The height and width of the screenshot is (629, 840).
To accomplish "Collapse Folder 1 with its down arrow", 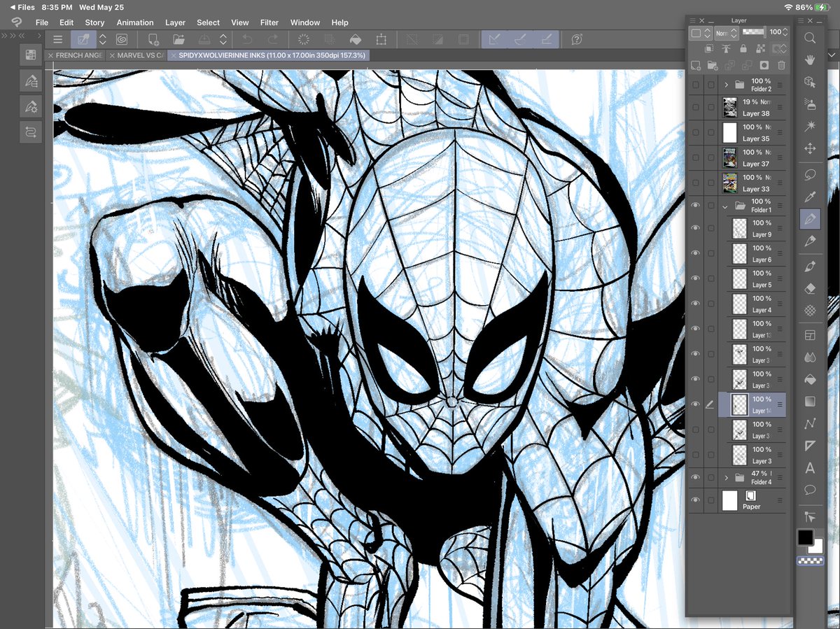I will point(726,206).
